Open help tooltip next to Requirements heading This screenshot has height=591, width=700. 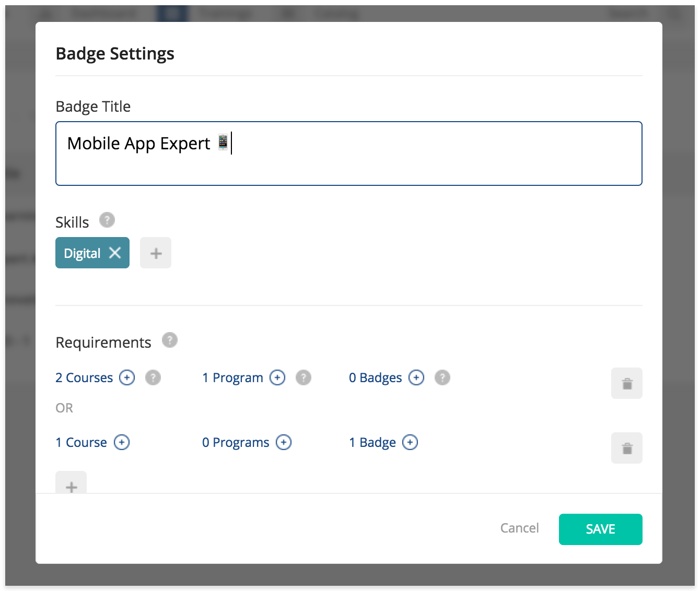click(x=170, y=340)
